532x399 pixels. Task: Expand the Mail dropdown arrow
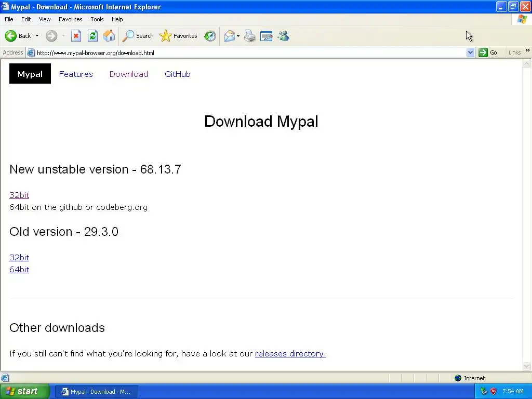tap(238, 36)
